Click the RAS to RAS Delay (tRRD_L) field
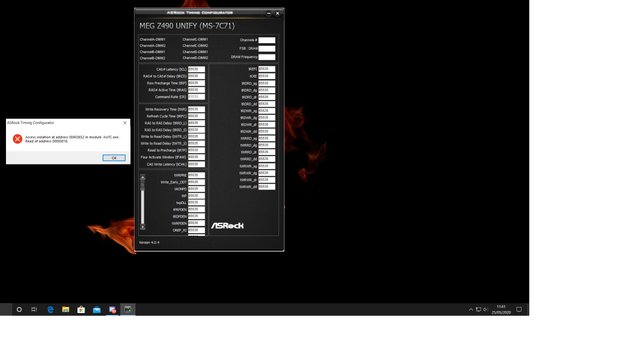Screen dimensions: 640x360 coord(196,123)
